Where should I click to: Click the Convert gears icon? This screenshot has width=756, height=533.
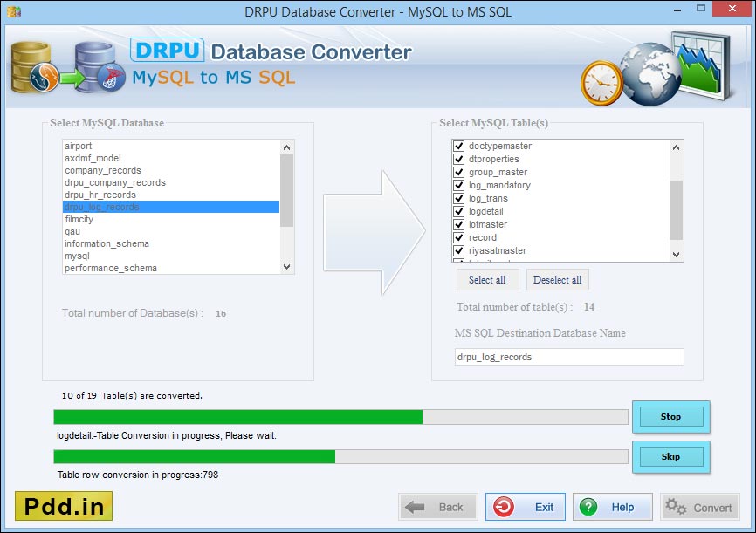tap(676, 507)
